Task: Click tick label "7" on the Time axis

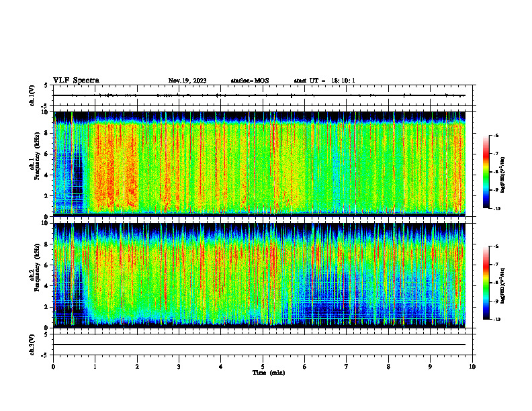Action: click(347, 367)
